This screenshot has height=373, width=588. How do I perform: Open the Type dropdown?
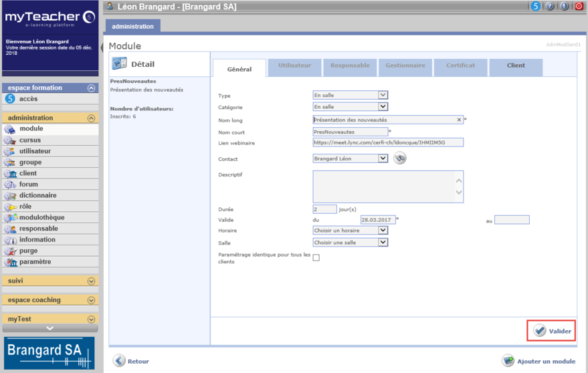point(350,95)
